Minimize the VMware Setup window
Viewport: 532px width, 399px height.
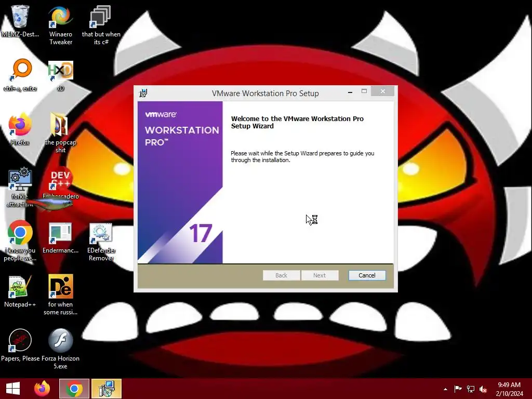pos(350,91)
